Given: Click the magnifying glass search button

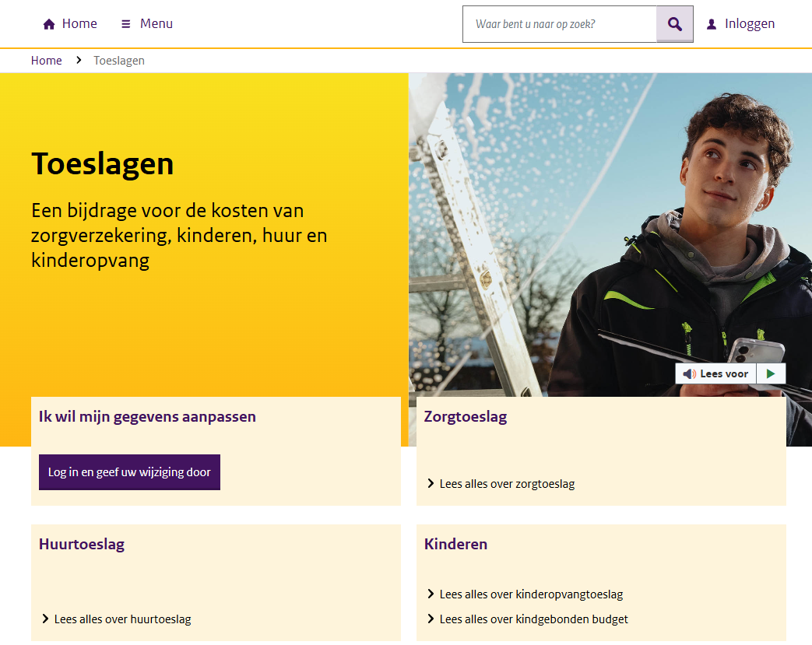Looking at the screenshot, I should point(675,24).
